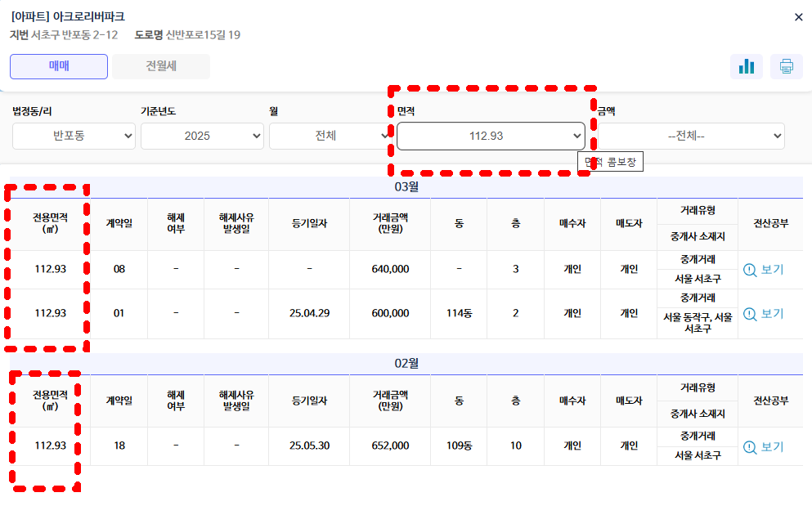This screenshot has height=515, width=812.
Task: Select the 652,000 price cell
Action: [x=391, y=446]
